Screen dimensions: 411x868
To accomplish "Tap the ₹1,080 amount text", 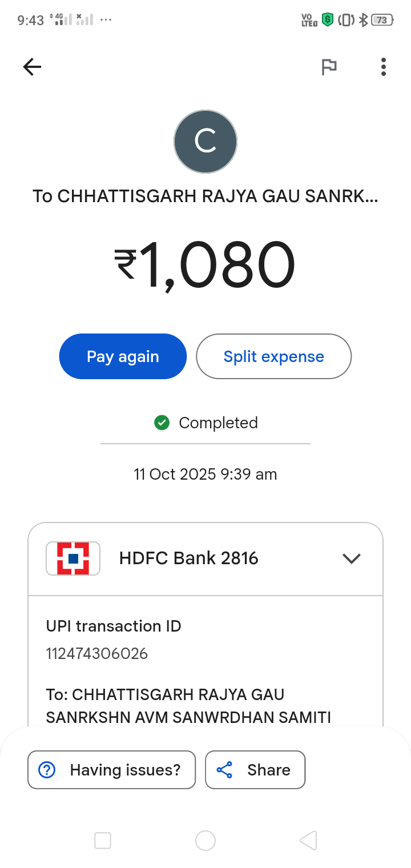I will [205, 266].
